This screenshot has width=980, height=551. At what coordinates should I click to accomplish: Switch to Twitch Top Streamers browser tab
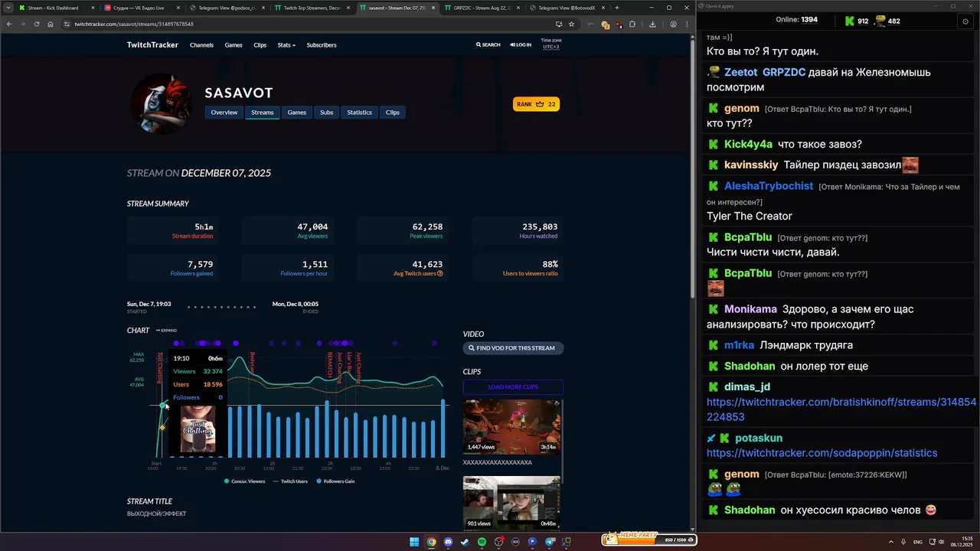point(312,8)
